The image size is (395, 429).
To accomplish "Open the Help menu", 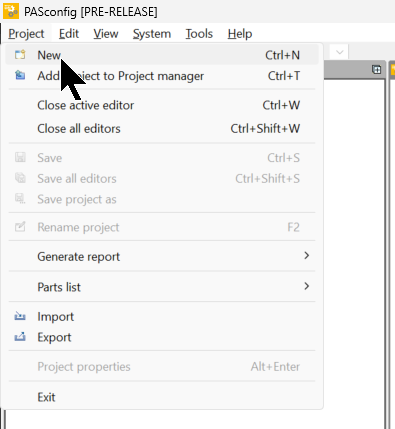I will (240, 34).
